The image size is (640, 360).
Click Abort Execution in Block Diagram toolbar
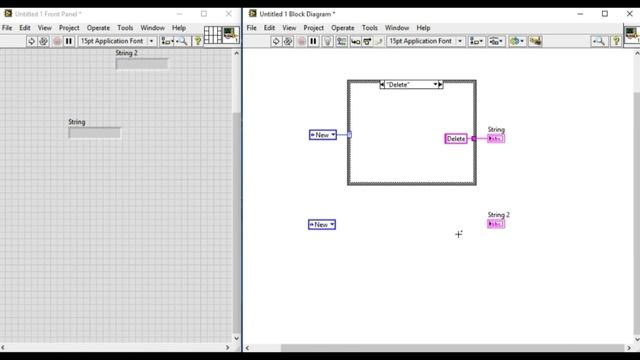[301, 41]
